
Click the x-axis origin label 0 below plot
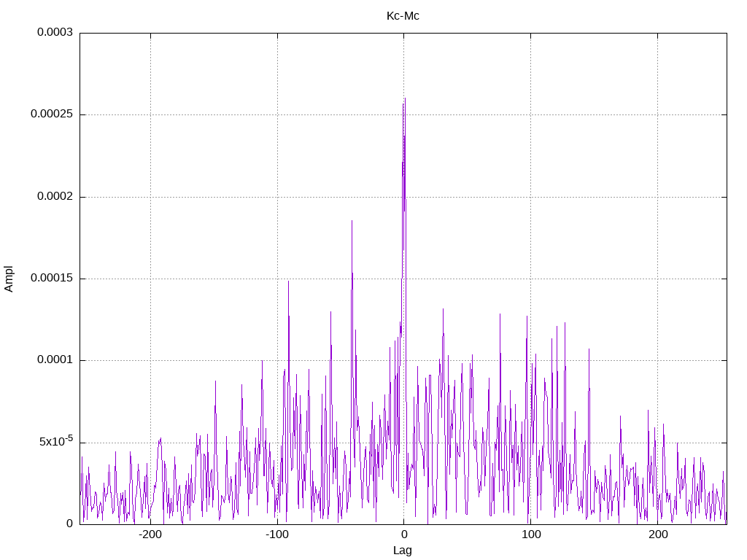coord(404,534)
